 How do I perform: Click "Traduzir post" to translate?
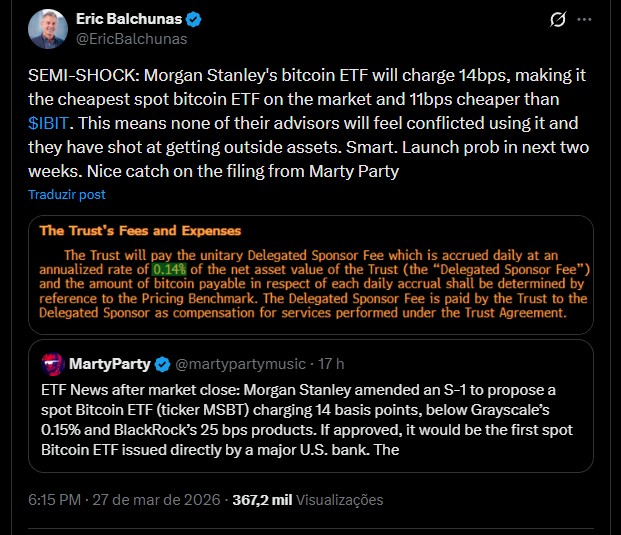coord(66,194)
